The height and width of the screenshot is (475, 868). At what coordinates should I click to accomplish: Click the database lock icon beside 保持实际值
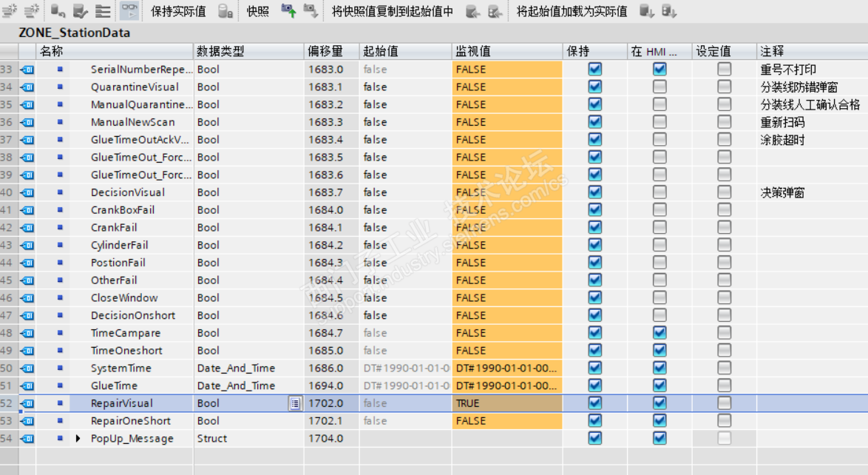[226, 10]
